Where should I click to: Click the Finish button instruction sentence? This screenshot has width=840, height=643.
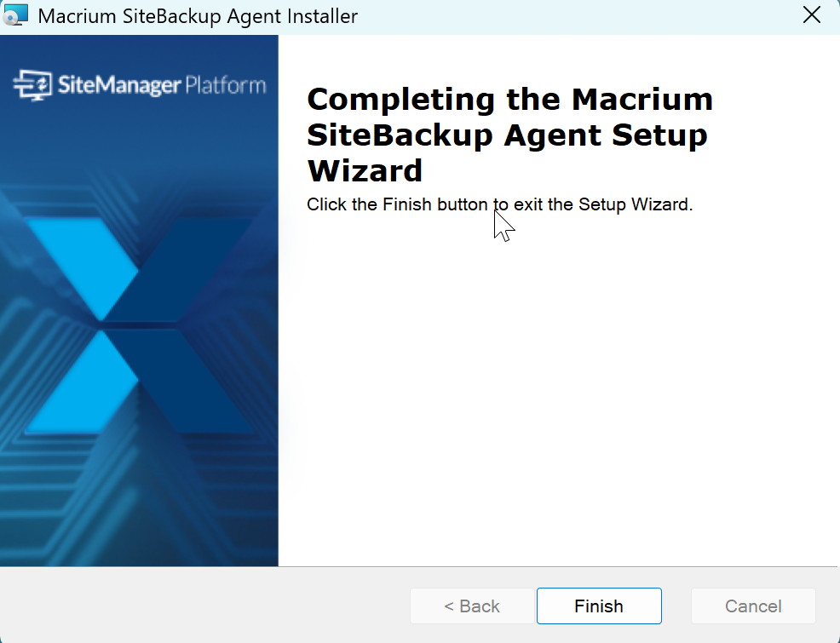tap(500, 204)
